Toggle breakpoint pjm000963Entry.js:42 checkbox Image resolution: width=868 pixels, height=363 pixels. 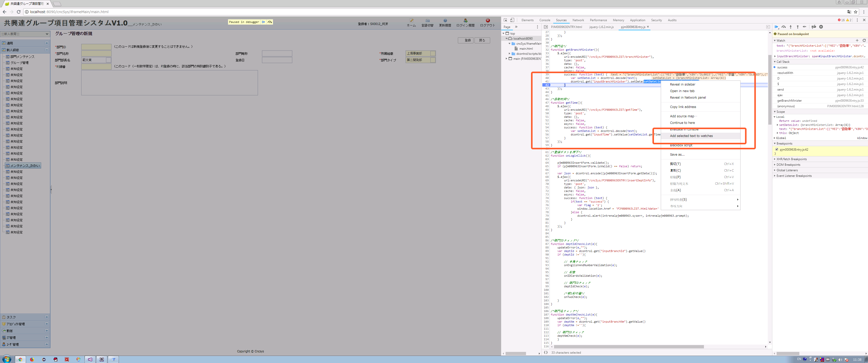[x=777, y=149]
